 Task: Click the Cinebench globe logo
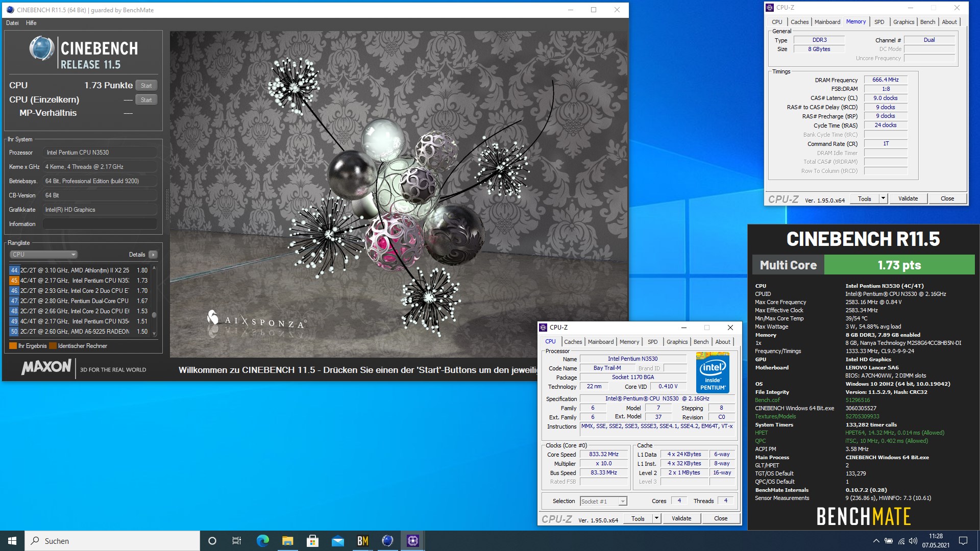click(42, 49)
